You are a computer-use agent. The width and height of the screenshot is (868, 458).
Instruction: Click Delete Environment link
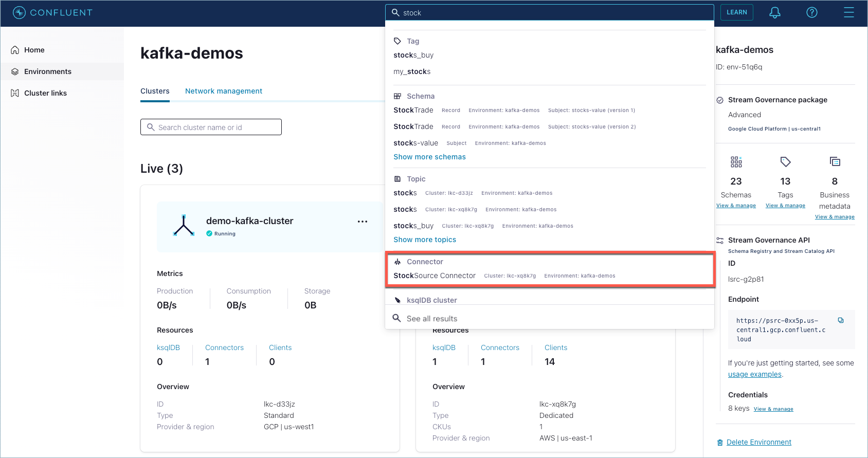coord(759,442)
